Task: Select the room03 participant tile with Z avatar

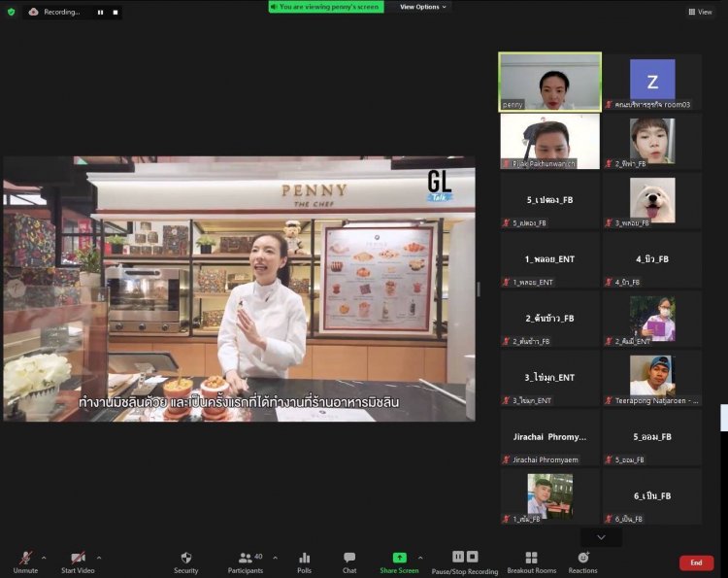Action: 652,82
